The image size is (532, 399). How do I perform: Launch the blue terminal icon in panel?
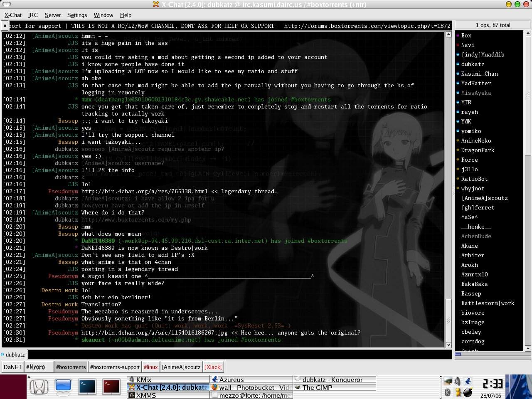[88, 387]
